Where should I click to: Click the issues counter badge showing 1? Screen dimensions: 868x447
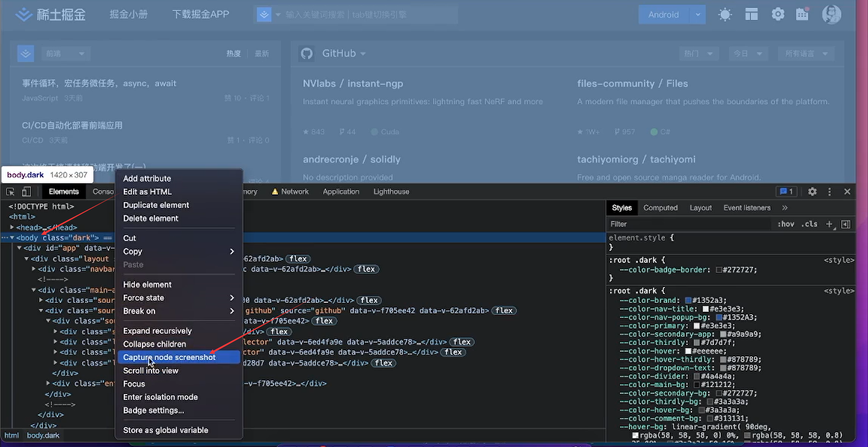[x=787, y=192]
